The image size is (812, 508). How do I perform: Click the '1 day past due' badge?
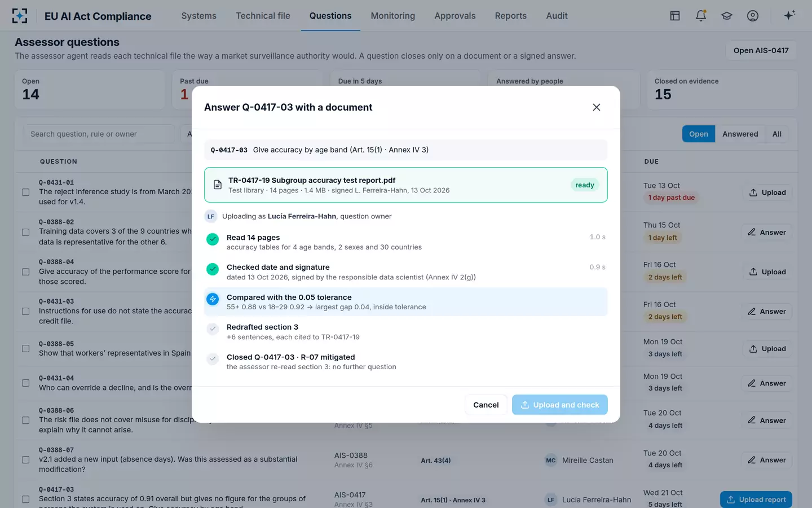(x=672, y=198)
